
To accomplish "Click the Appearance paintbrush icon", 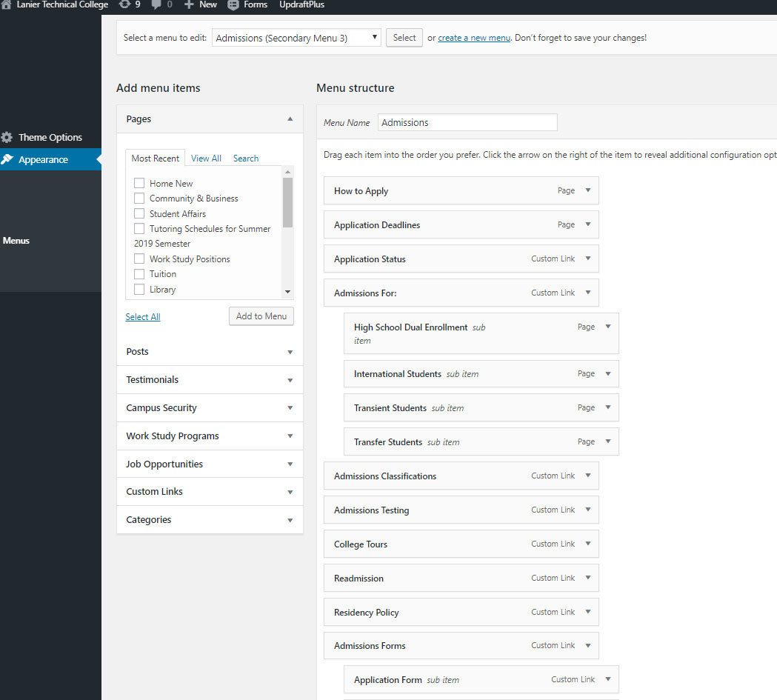I will tap(7, 159).
